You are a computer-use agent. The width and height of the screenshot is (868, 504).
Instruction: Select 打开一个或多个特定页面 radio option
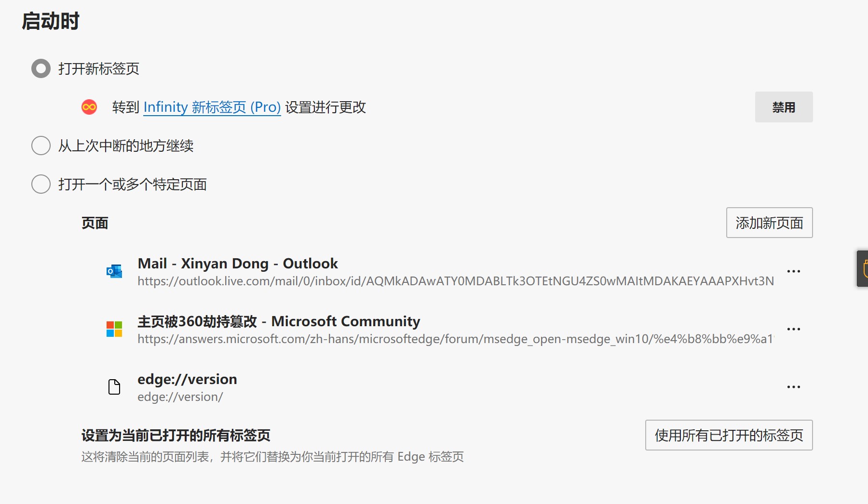[41, 184]
